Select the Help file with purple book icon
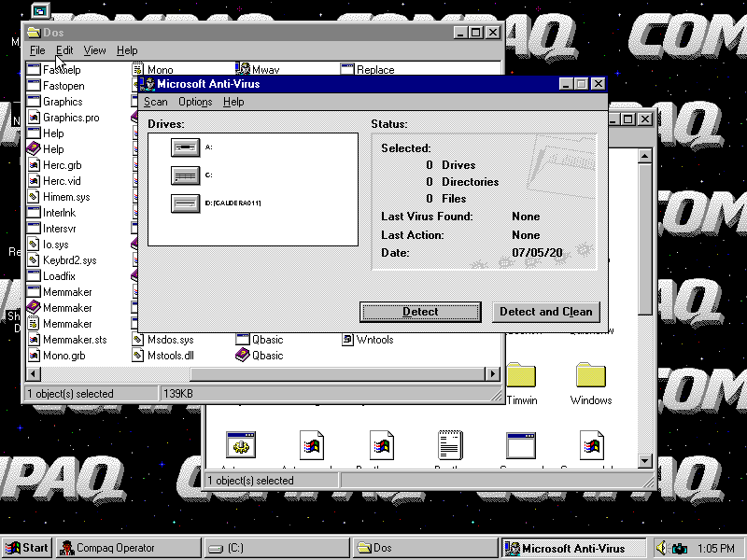The width and height of the screenshot is (747, 560). 34,149
